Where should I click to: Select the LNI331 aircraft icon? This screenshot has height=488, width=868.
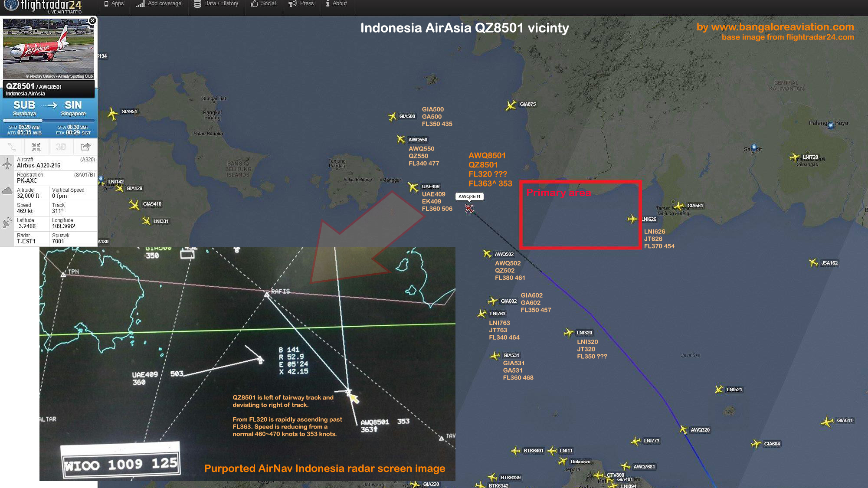(x=146, y=221)
